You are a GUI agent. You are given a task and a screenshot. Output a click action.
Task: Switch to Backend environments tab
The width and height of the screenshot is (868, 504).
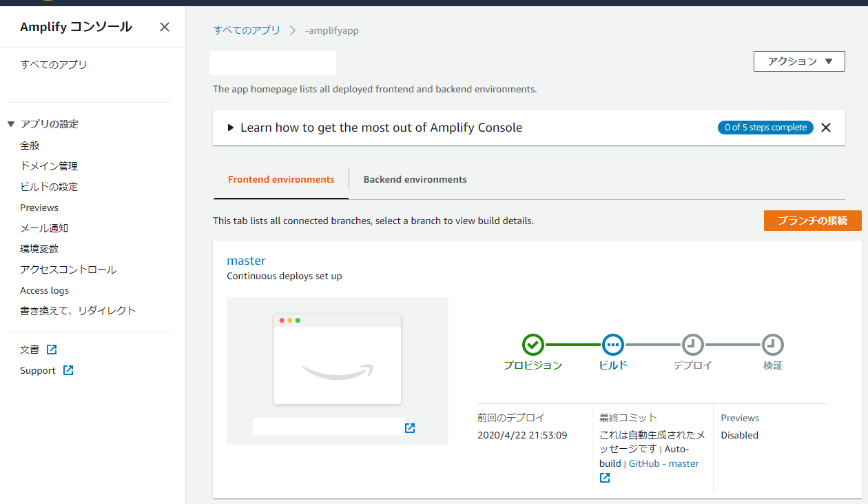[x=415, y=179]
